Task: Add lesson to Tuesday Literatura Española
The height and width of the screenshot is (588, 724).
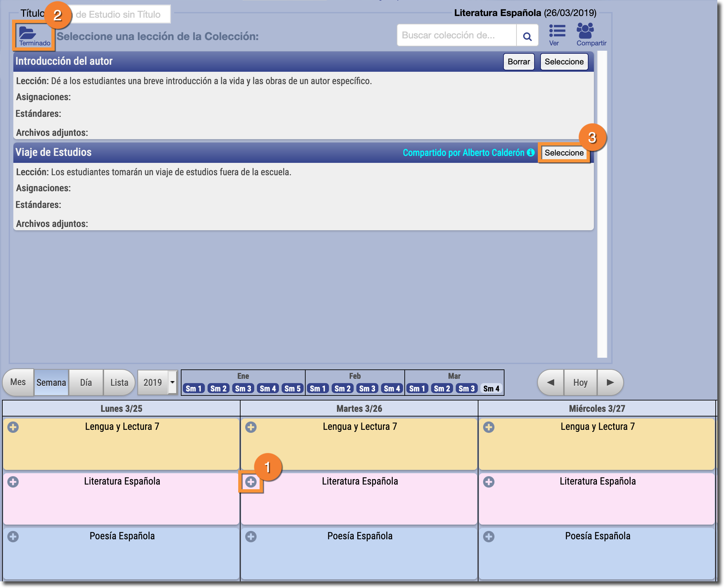Action: tap(251, 482)
